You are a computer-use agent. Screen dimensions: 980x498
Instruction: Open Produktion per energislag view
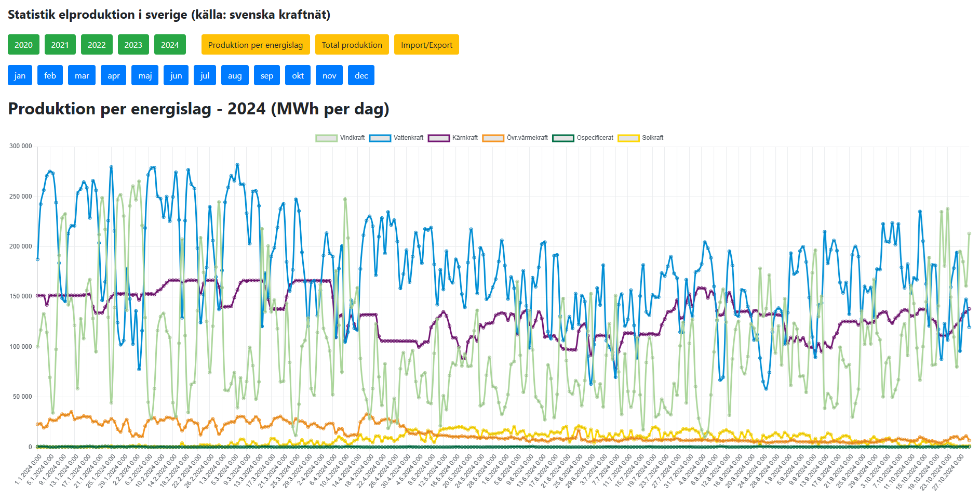255,45
